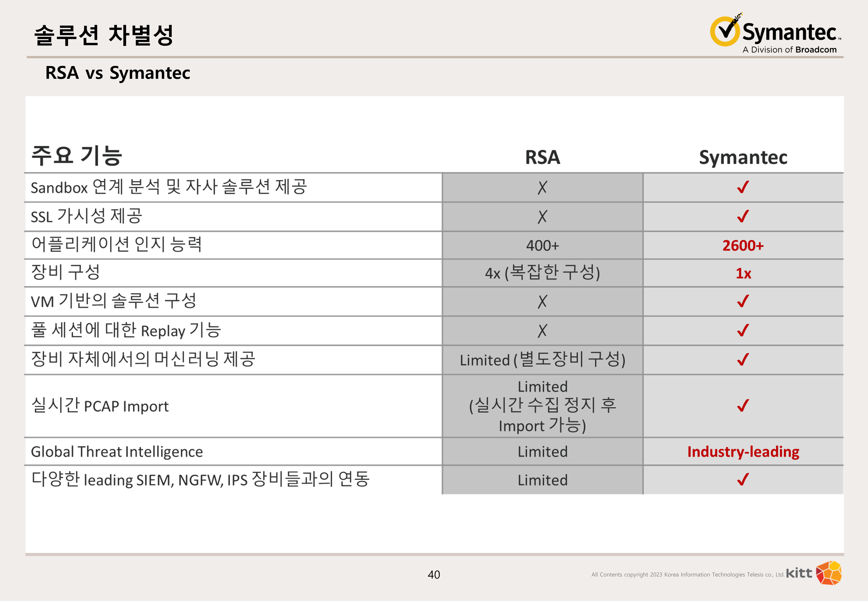Image resolution: width=868 pixels, height=601 pixels.
Task: Click the kitt orange polygon logo
Action: [x=829, y=573]
